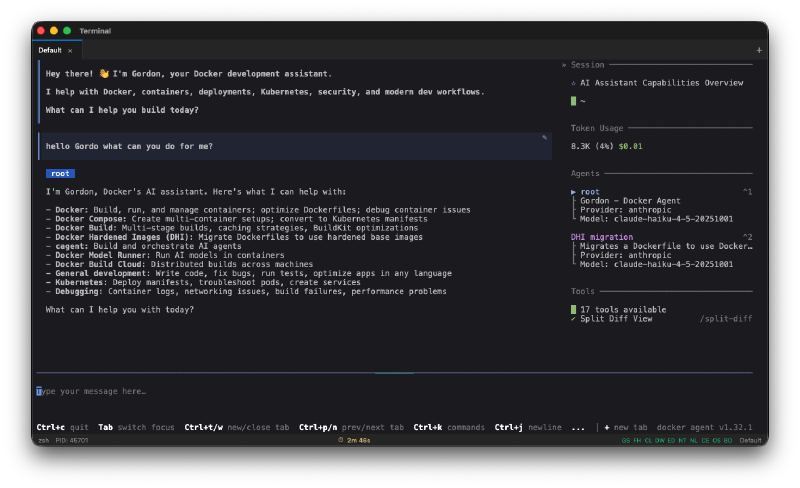Viewport: 800px width, 488px height.
Task: Focus the Type your message here input
Action: point(393,391)
